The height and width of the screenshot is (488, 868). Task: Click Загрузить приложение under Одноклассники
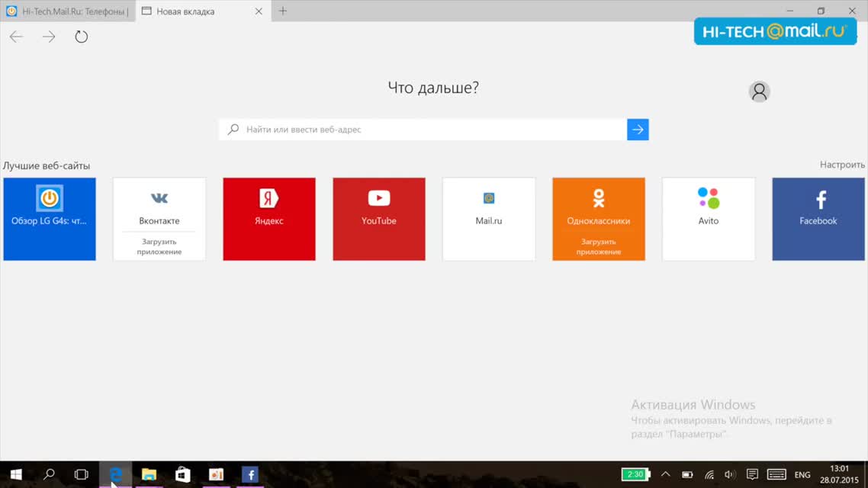point(599,247)
